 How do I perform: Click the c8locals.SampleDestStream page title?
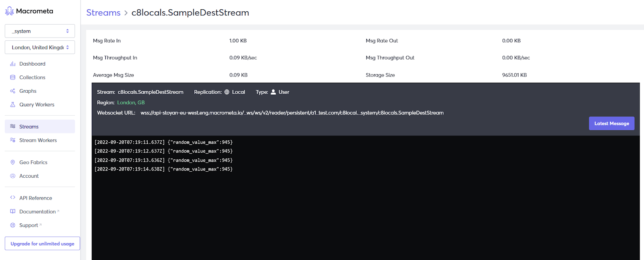pos(190,12)
